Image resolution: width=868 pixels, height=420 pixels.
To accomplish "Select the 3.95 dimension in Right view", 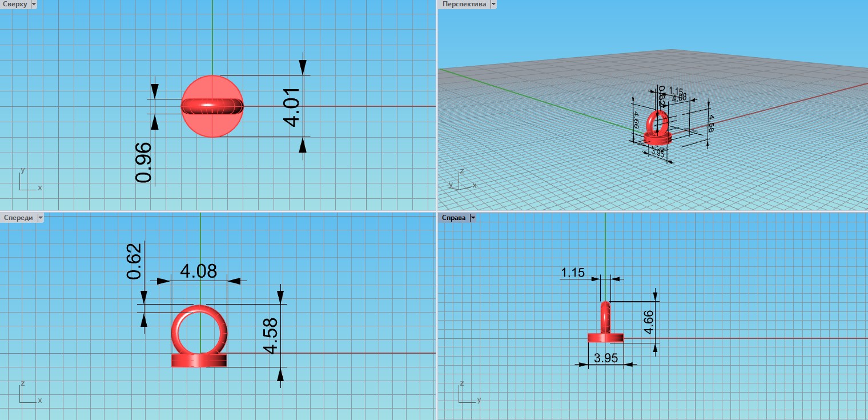I will pyautogui.click(x=606, y=358).
